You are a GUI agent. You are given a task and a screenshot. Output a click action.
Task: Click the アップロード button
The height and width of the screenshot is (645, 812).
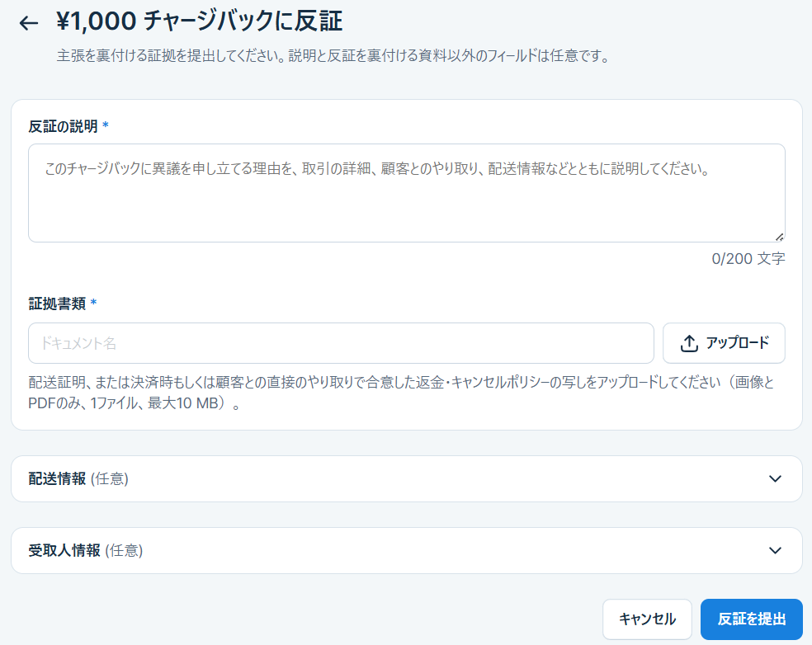pyautogui.click(x=724, y=343)
